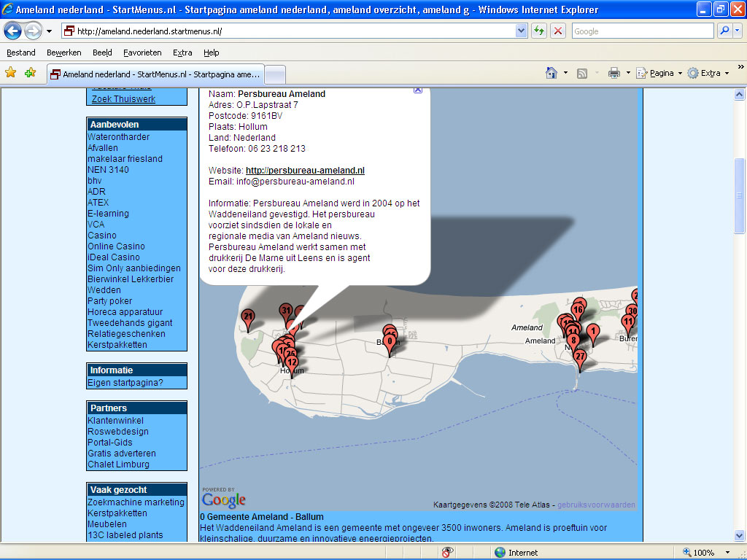Click the Print icon
The height and width of the screenshot is (560, 747).
(x=614, y=74)
